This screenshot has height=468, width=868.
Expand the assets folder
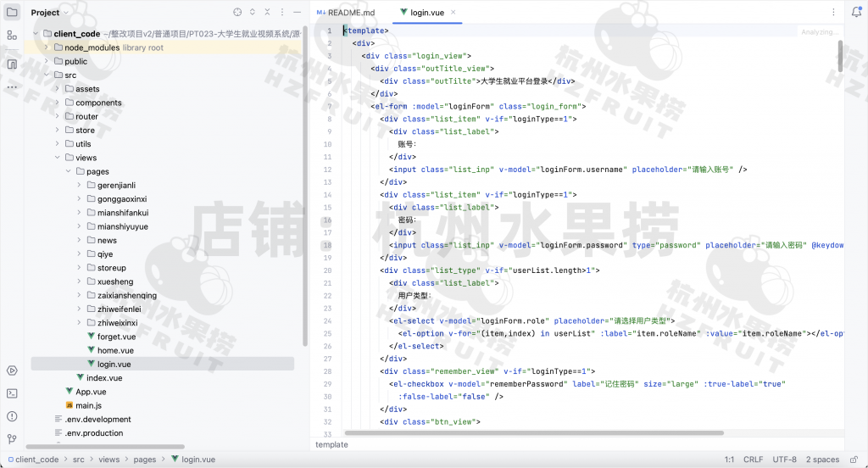click(x=58, y=89)
